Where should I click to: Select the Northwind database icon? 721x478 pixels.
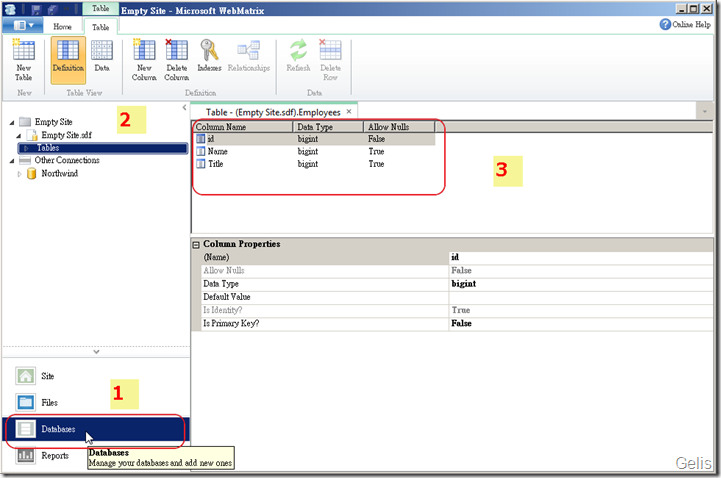point(31,173)
